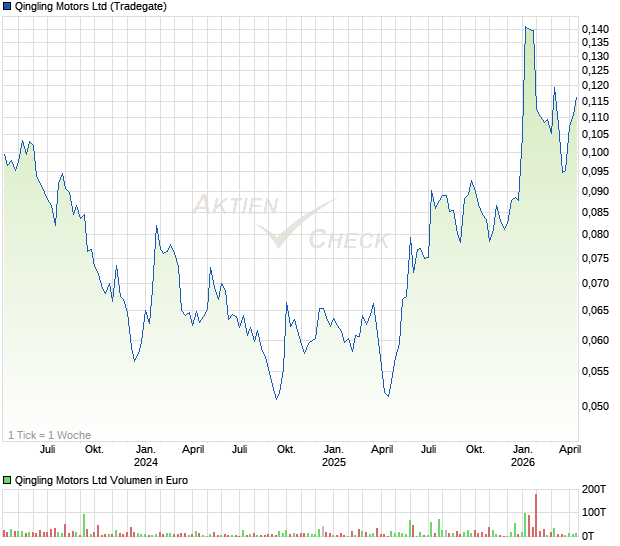Click the price line's highest peak
This screenshot has height=546, width=620.
pyautogui.click(x=526, y=27)
